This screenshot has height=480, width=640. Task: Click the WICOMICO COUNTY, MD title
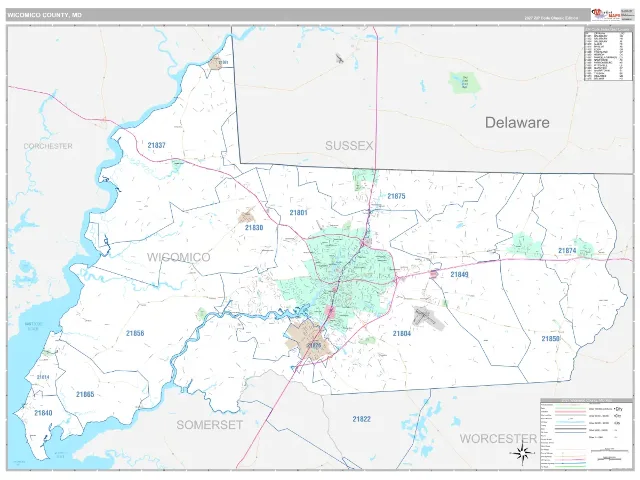[44, 15]
